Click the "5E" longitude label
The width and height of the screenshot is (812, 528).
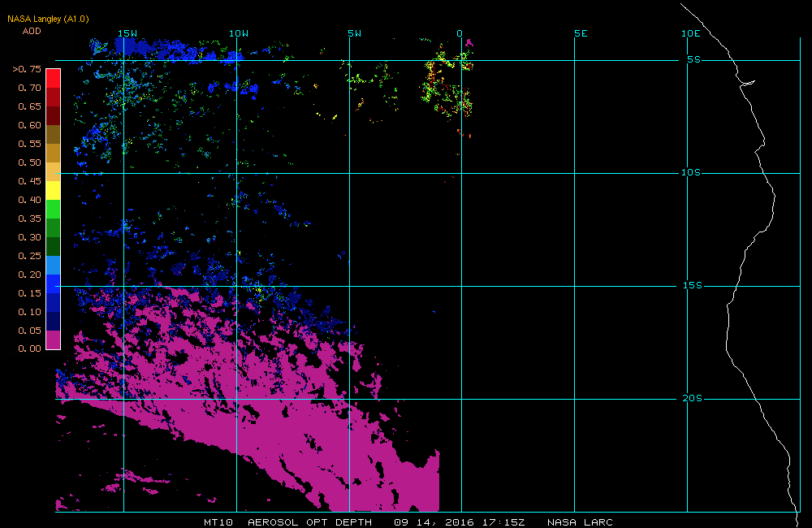(581, 33)
